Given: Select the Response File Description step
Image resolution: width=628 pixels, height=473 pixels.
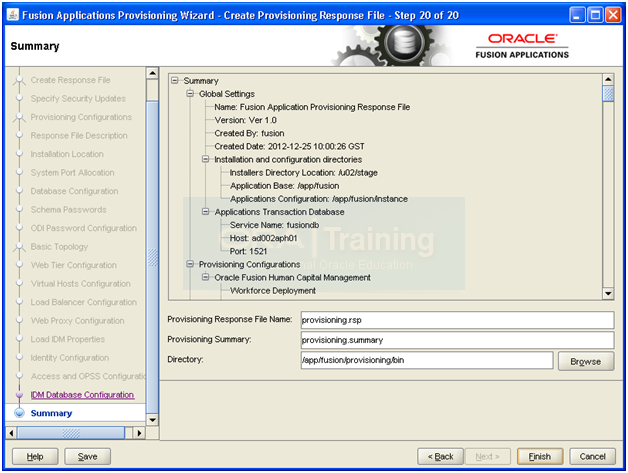Looking at the screenshot, I should (79, 136).
